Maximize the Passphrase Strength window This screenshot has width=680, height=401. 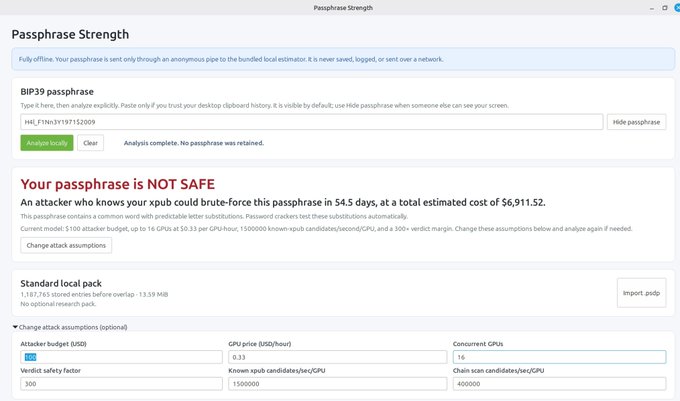click(664, 8)
